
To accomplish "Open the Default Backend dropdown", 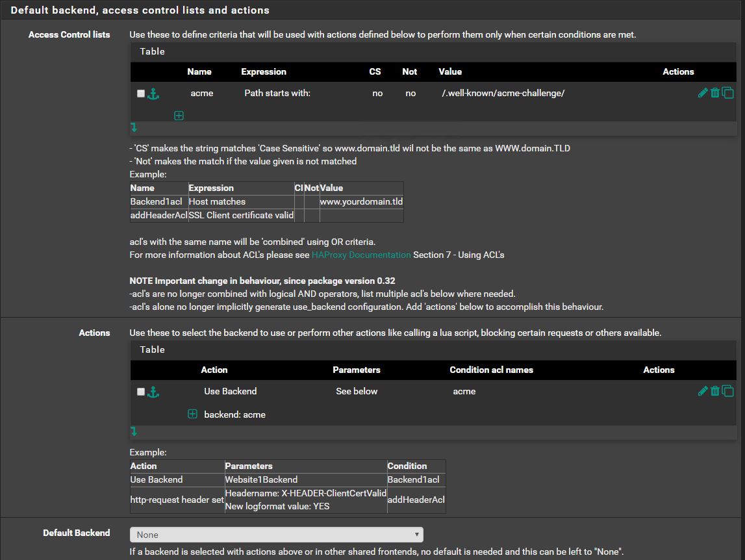I will [x=276, y=535].
